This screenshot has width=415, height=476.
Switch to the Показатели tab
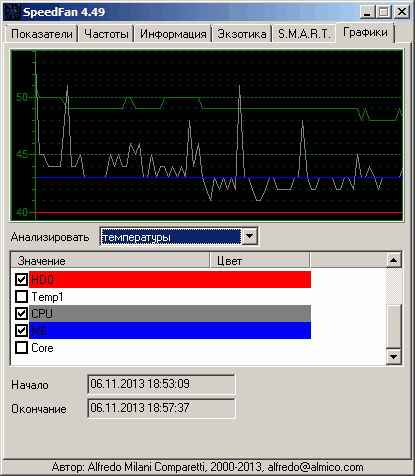pyautogui.click(x=42, y=34)
